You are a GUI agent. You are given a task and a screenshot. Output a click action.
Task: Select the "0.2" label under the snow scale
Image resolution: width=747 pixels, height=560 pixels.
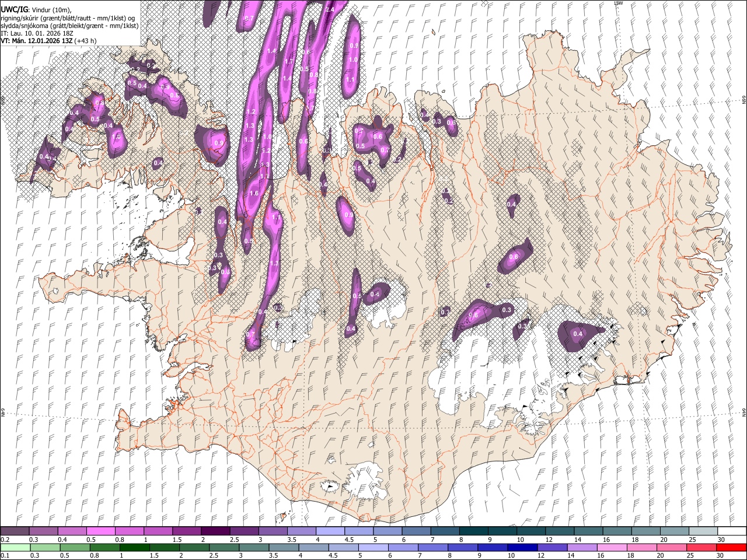[5, 539]
